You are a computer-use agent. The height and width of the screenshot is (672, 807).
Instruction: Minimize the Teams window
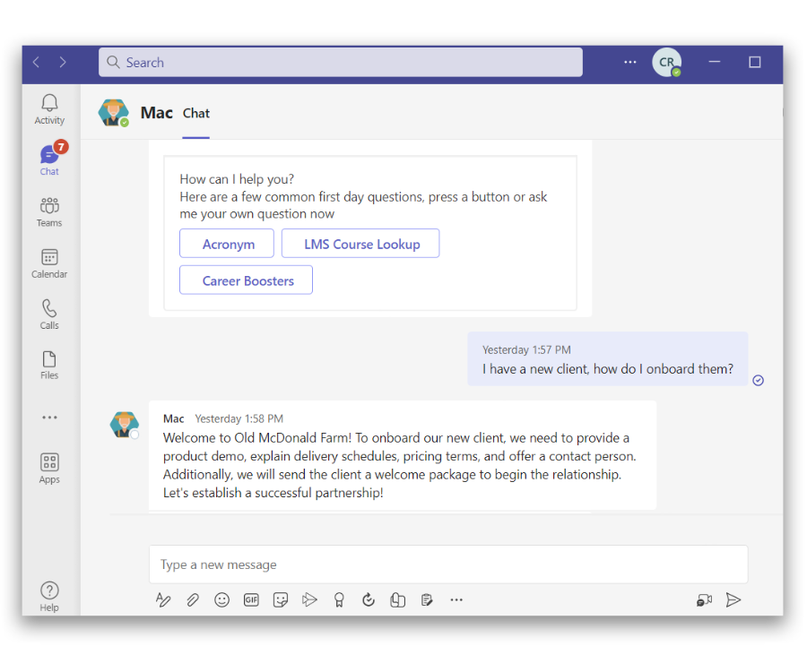click(x=715, y=62)
